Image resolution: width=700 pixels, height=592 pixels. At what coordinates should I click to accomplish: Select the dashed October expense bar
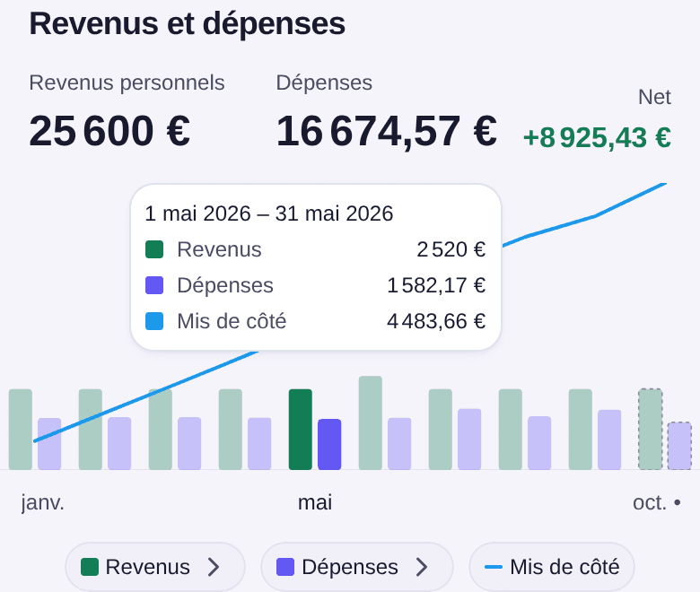(x=679, y=446)
